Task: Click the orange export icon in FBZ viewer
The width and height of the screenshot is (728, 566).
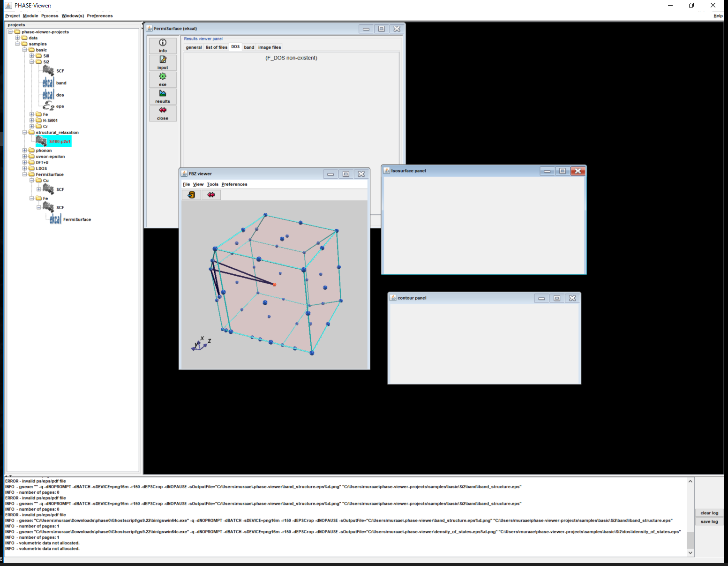Action: pyautogui.click(x=191, y=195)
